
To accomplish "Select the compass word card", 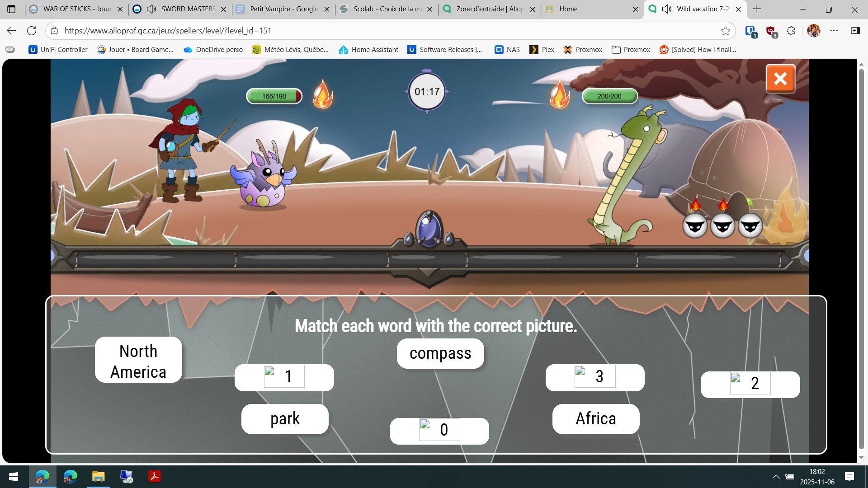I will (440, 353).
